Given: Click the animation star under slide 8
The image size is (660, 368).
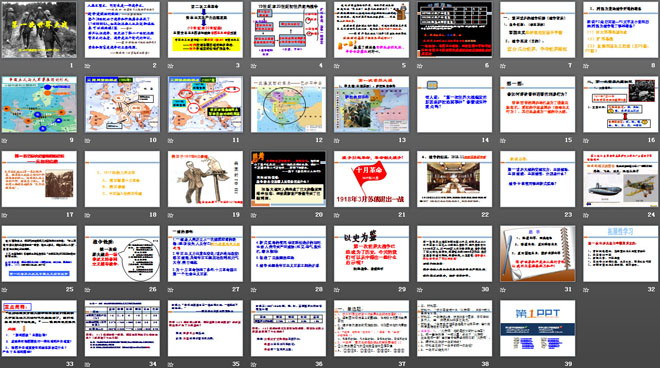Looking at the screenshot, I should (x=586, y=66).
